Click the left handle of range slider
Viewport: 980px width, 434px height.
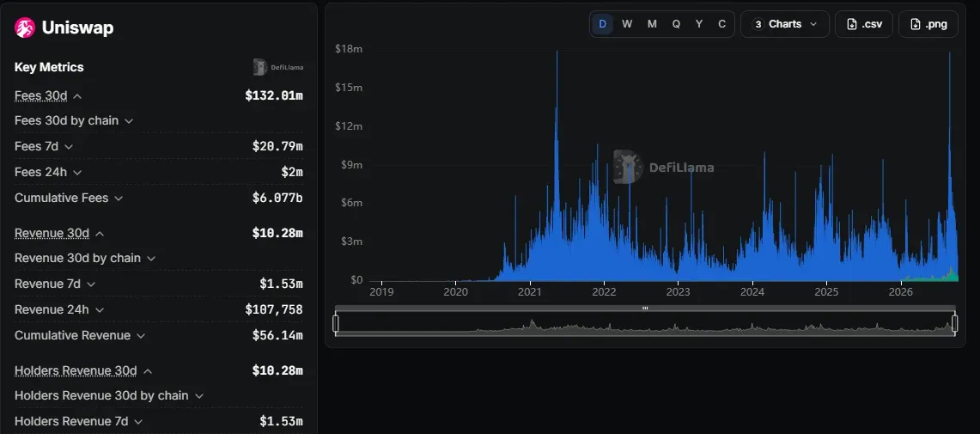(336, 323)
